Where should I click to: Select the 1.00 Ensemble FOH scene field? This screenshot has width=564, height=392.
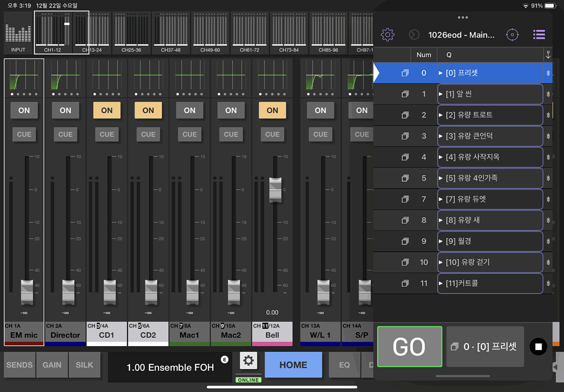[170, 367]
